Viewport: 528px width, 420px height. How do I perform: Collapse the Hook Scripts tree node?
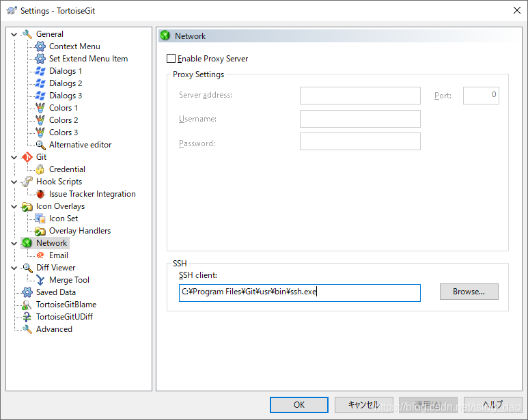point(14,182)
